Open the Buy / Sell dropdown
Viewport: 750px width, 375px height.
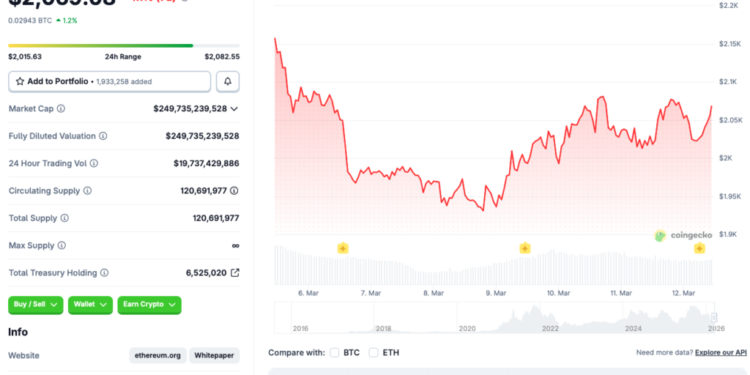(35, 305)
